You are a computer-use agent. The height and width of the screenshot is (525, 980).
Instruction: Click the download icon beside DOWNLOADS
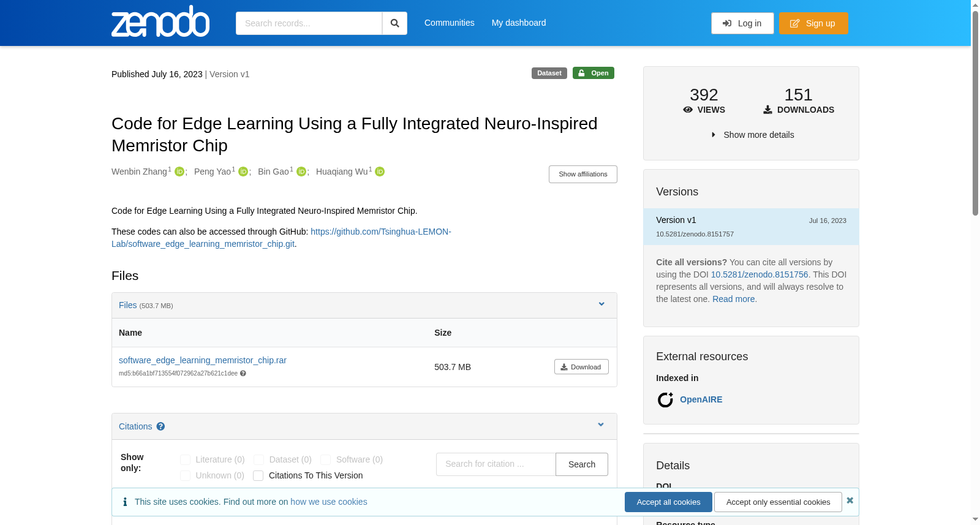coord(767,110)
